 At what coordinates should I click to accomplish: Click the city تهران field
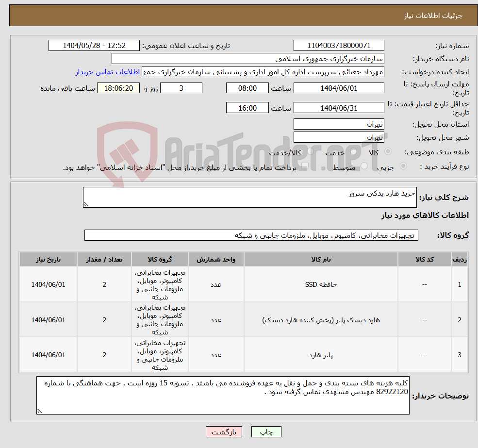tap(339, 137)
